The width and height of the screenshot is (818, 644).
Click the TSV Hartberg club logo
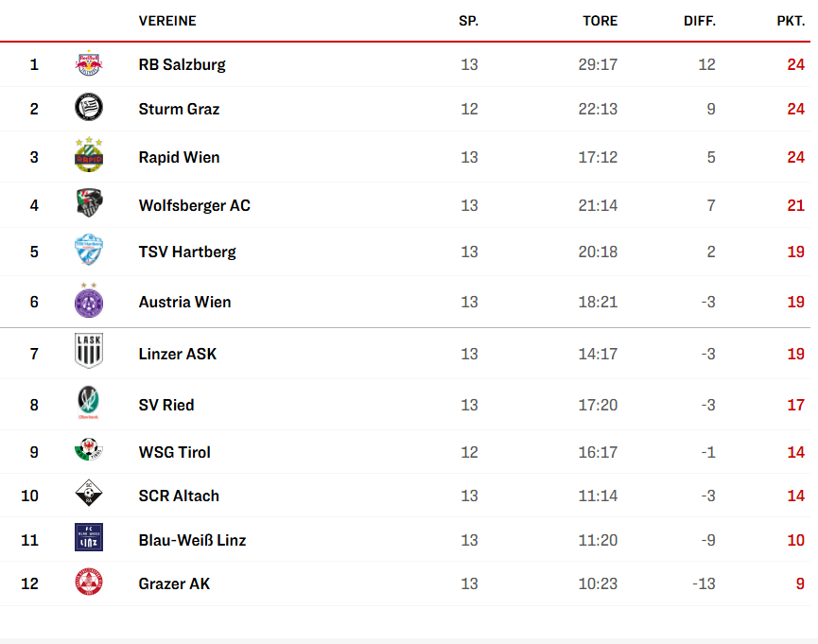click(x=89, y=251)
